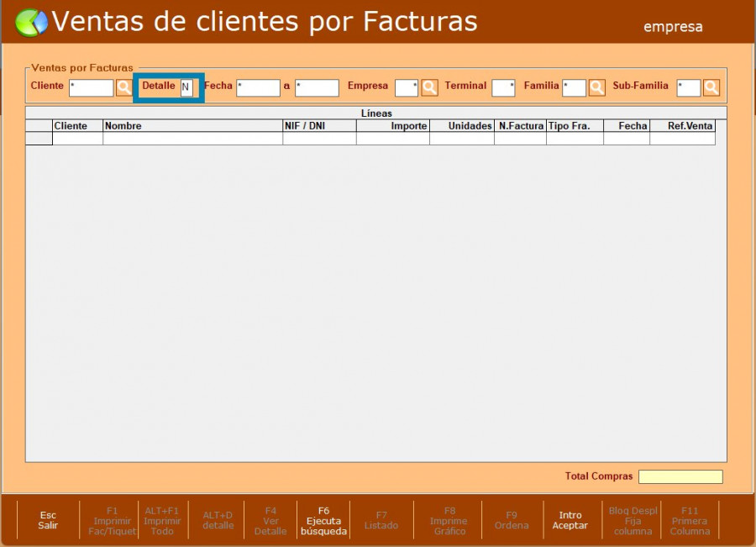
Task: Click the search magnifier next to Empresa field
Action: pyautogui.click(x=429, y=87)
